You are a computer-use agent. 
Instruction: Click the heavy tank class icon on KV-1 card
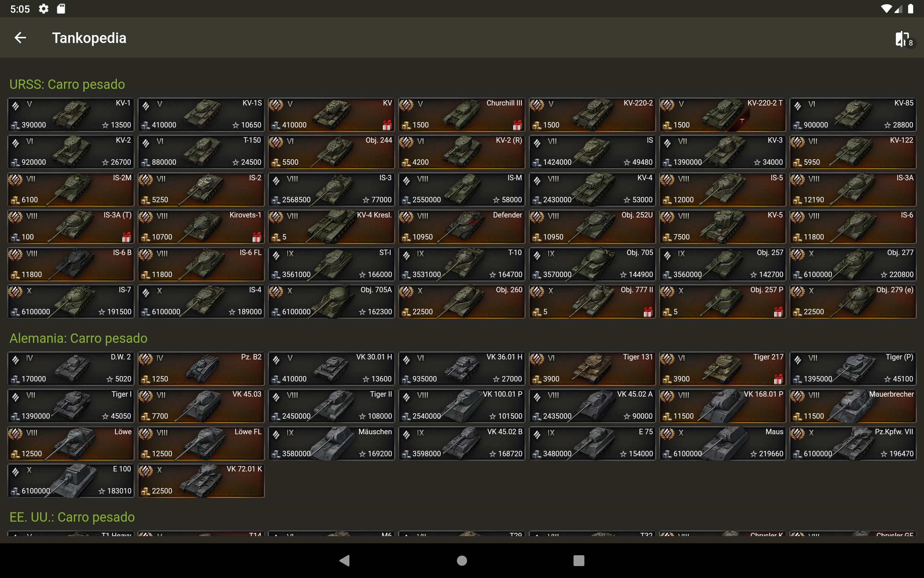pos(16,105)
